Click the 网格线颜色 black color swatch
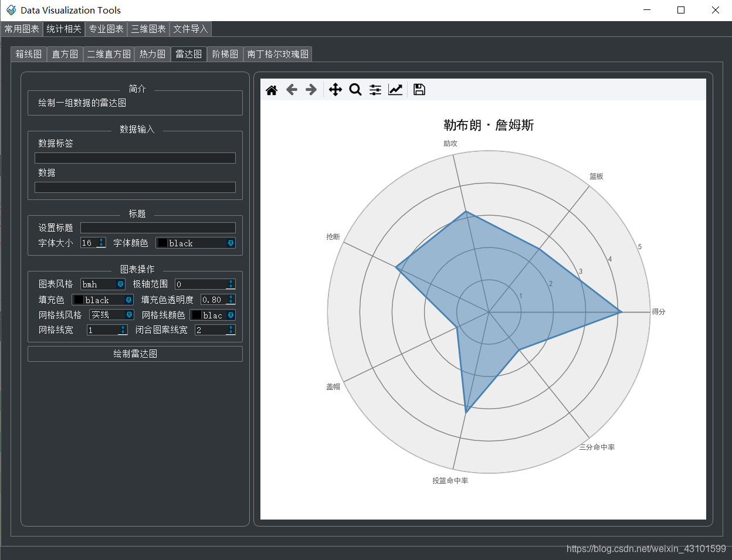Image resolution: width=732 pixels, height=560 pixels. pos(196,315)
